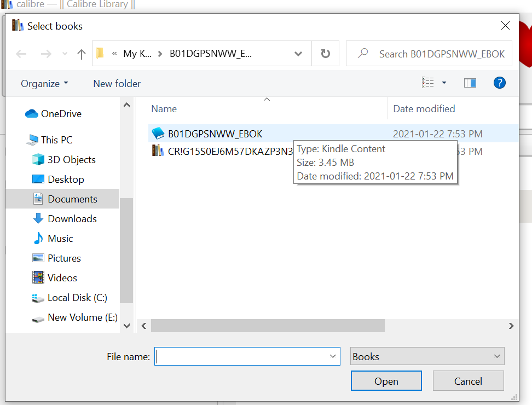Click the Desktop icon in sidebar
532x405 pixels.
tap(38, 179)
